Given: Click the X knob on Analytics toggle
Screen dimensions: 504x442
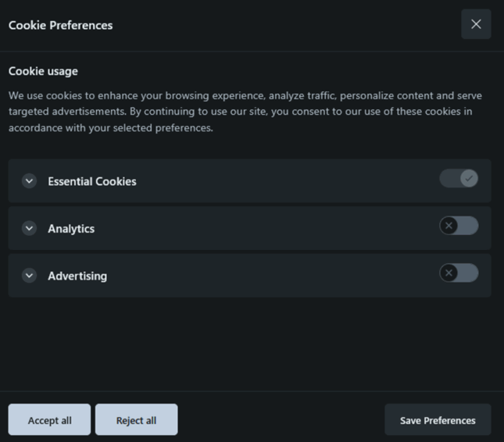Looking at the screenshot, I should tap(449, 226).
